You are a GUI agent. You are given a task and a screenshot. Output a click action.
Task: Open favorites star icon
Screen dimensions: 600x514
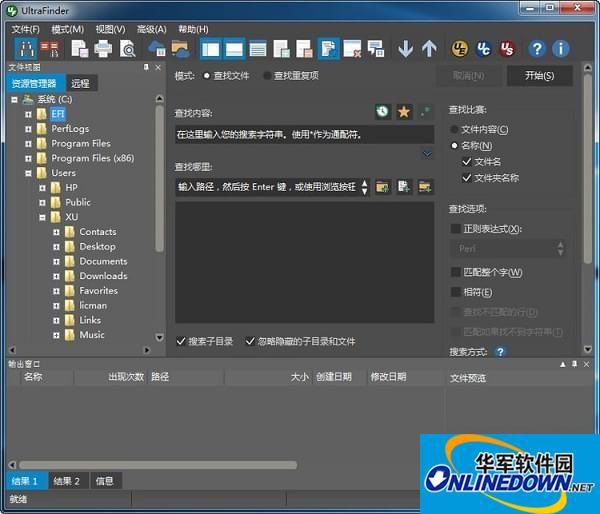pyautogui.click(x=403, y=112)
